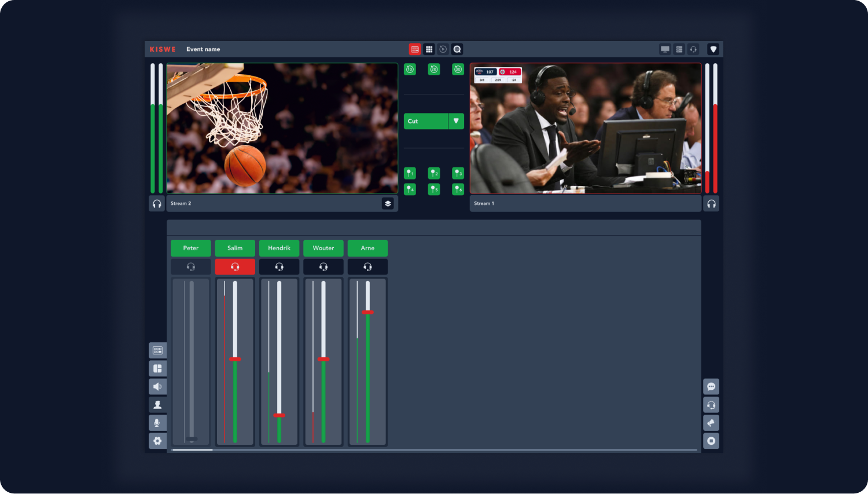The width and height of the screenshot is (868, 494).
Task: Select the Stream 2 basketball preview
Action: [282, 128]
